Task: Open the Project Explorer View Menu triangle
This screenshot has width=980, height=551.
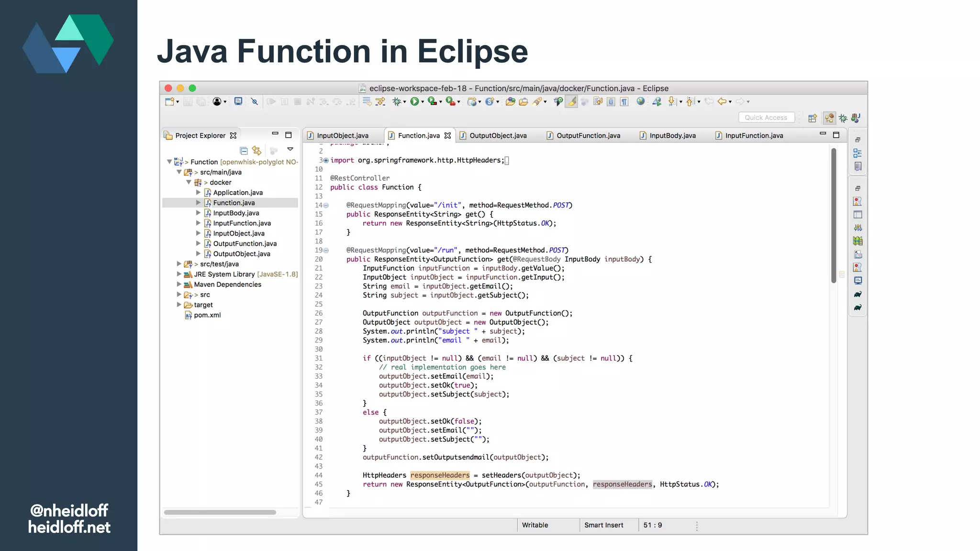Action: (290, 150)
